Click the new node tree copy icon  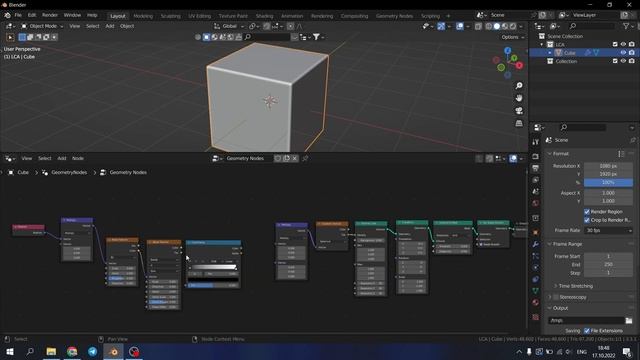click(286, 158)
